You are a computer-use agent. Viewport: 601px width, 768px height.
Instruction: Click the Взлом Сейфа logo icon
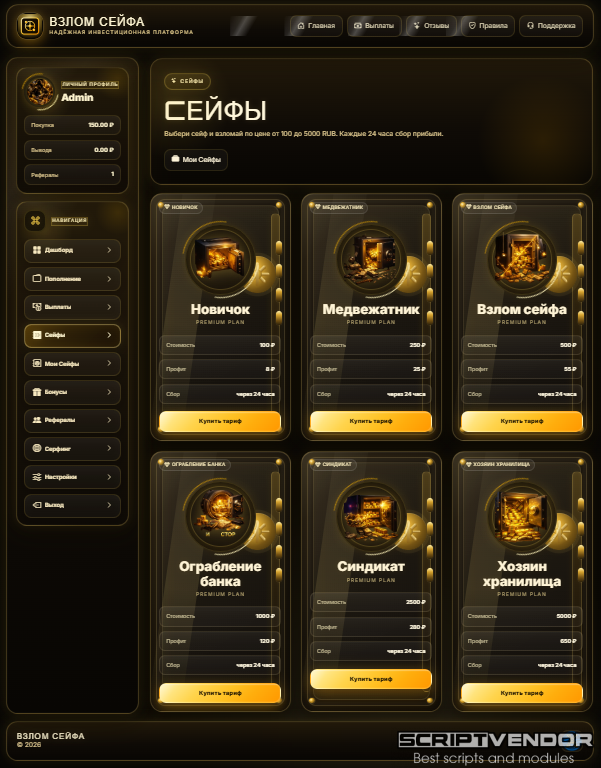click(x=29, y=25)
